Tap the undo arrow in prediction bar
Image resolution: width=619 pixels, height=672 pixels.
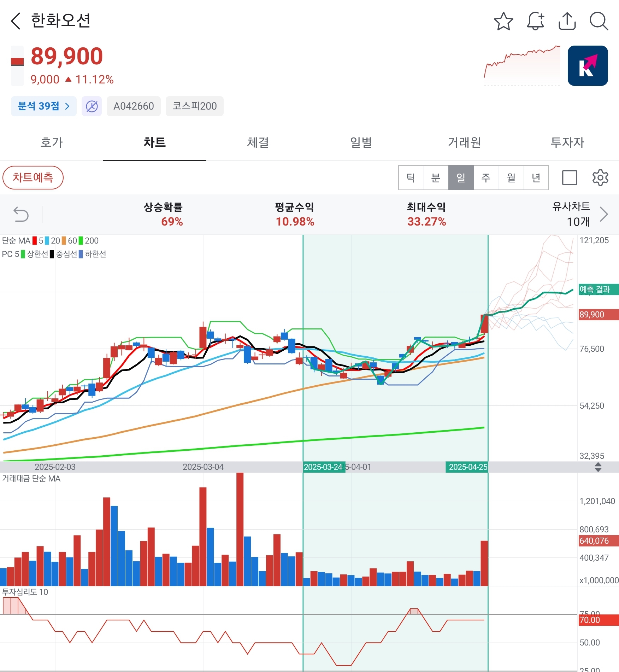(21, 214)
